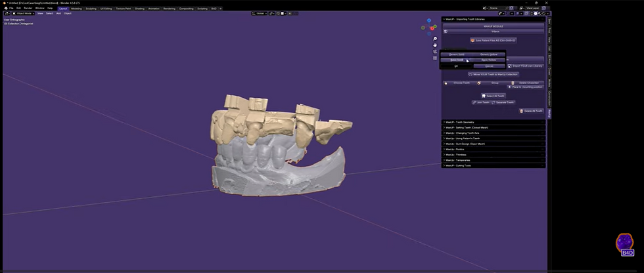Viewport: 644px width, 273px height.
Task: Toggle the camera view icon
Action: tap(435, 52)
